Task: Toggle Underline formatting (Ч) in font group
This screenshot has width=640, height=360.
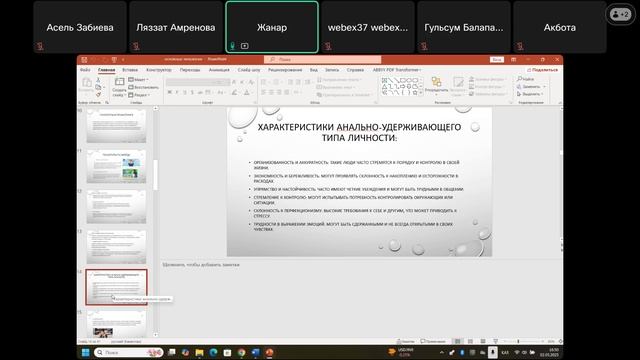Action: click(185, 93)
